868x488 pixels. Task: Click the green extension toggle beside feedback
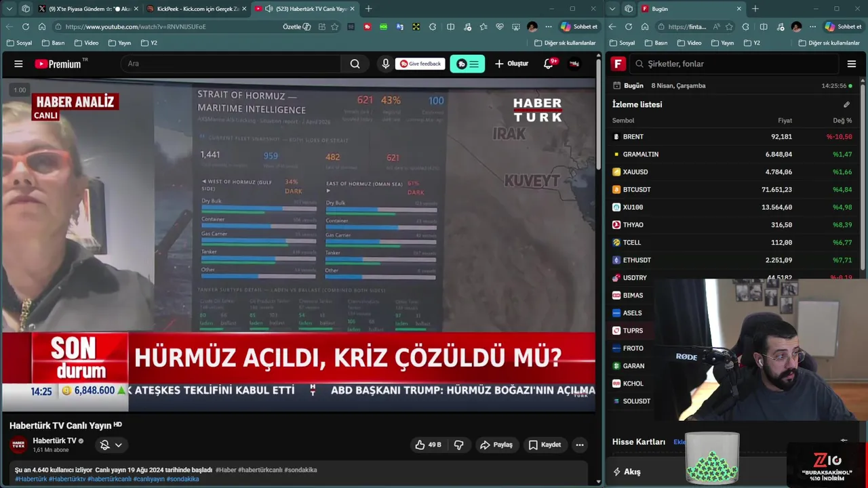(x=467, y=64)
